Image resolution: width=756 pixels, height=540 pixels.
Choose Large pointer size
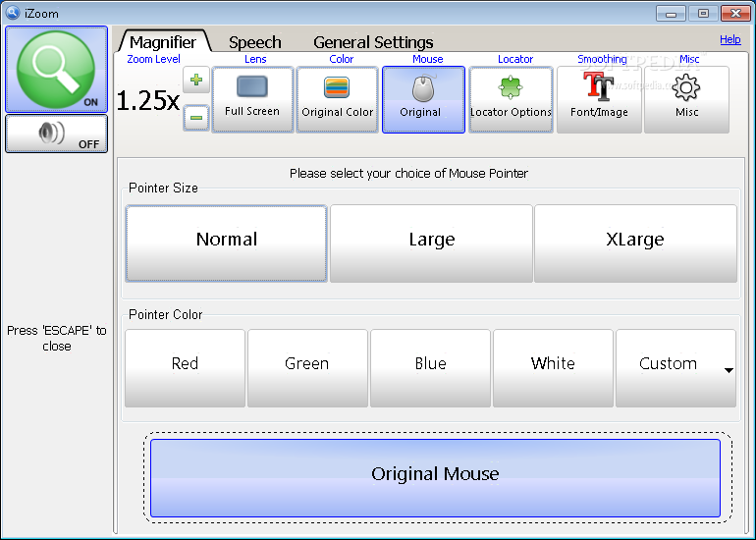tap(432, 243)
